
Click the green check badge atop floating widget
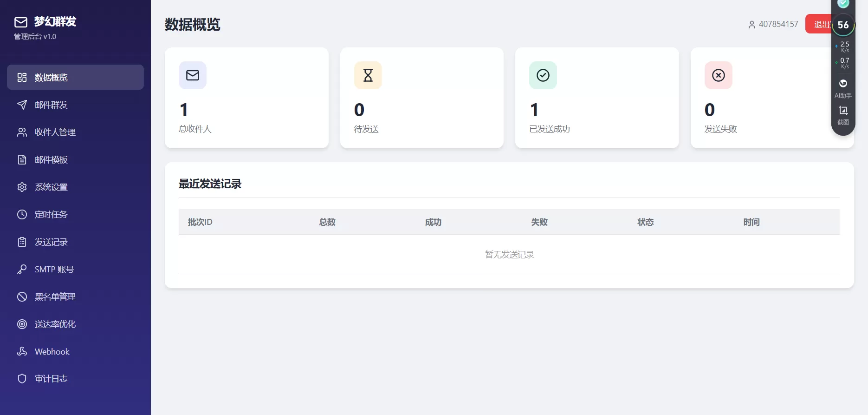click(843, 4)
